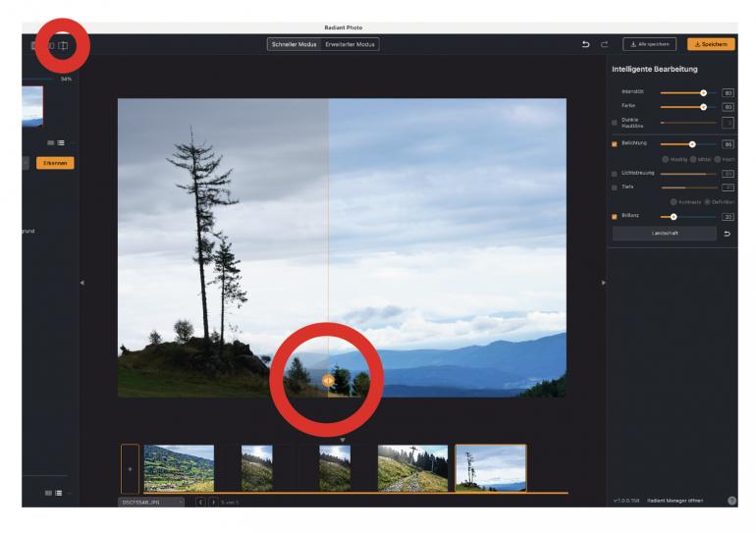
Task: Select the Niedrig radio option
Action: point(666,159)
